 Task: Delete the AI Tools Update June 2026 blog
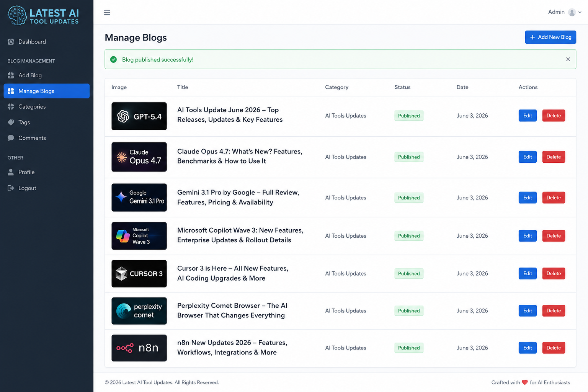coord(554,116)
